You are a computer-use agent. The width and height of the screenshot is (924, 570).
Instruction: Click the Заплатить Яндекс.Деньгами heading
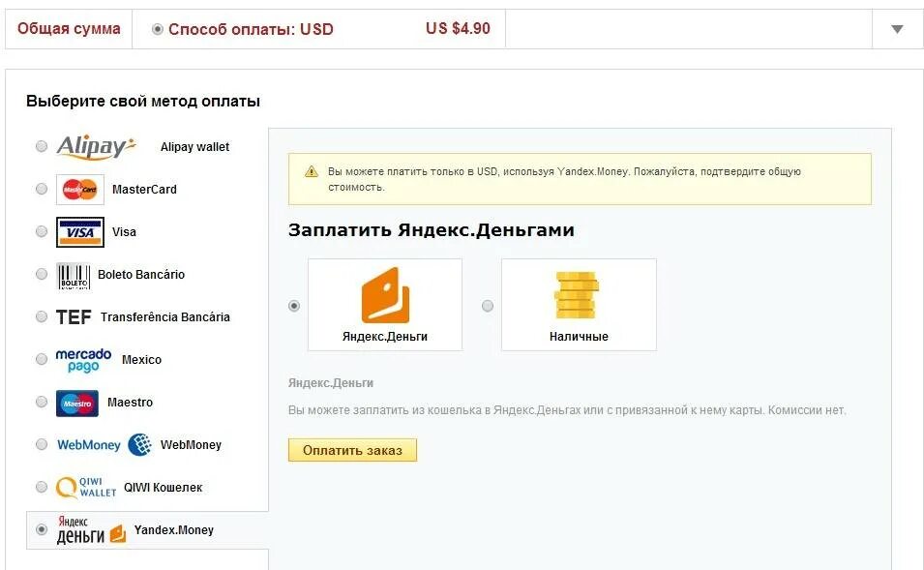point(432,230)
